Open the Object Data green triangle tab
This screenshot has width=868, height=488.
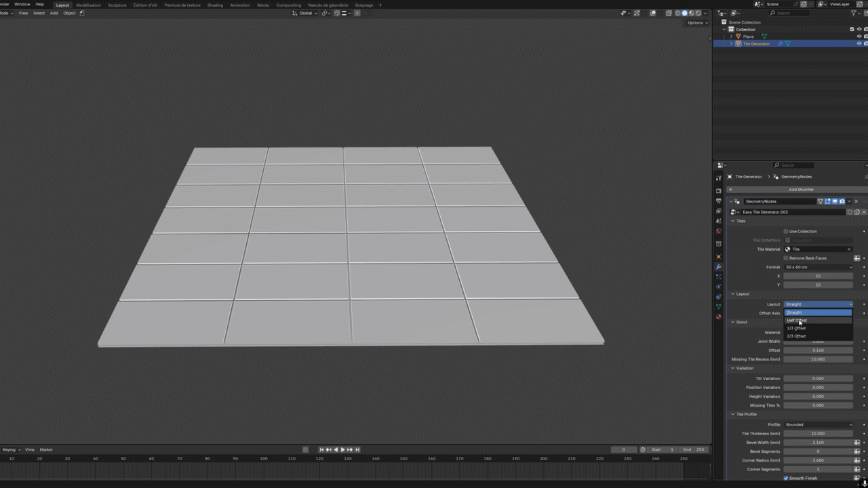pyautogui.click(x=719, y=307)
